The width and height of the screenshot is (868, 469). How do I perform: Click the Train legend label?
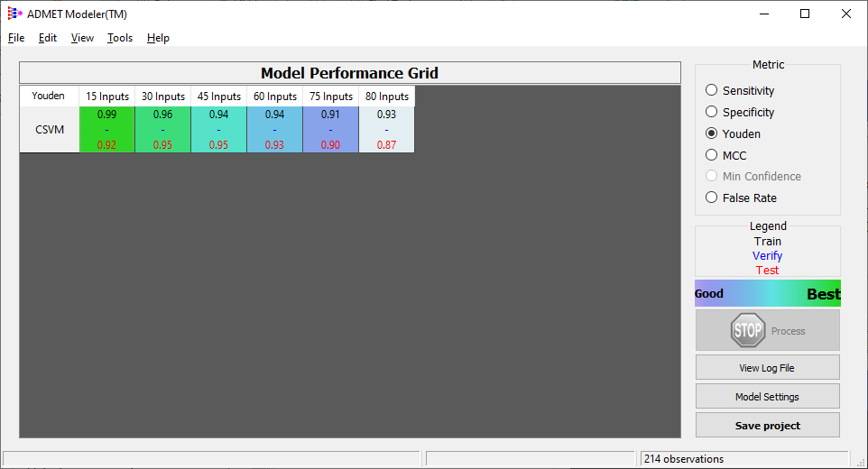click(767, 241)
